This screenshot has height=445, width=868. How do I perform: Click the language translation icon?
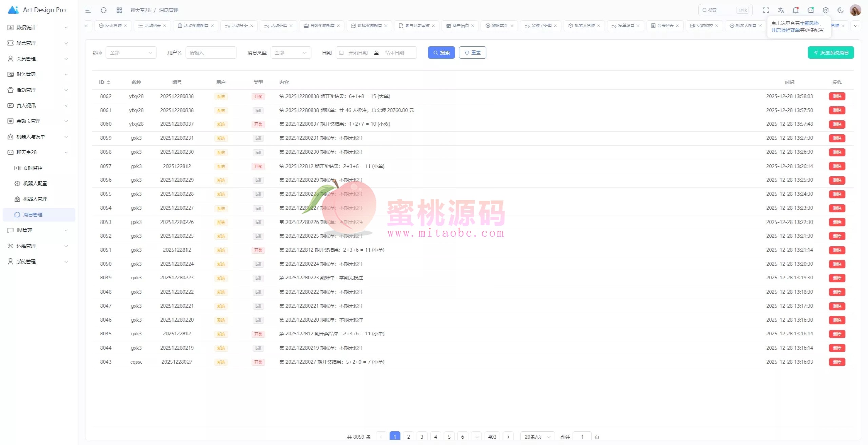[781, 10]
